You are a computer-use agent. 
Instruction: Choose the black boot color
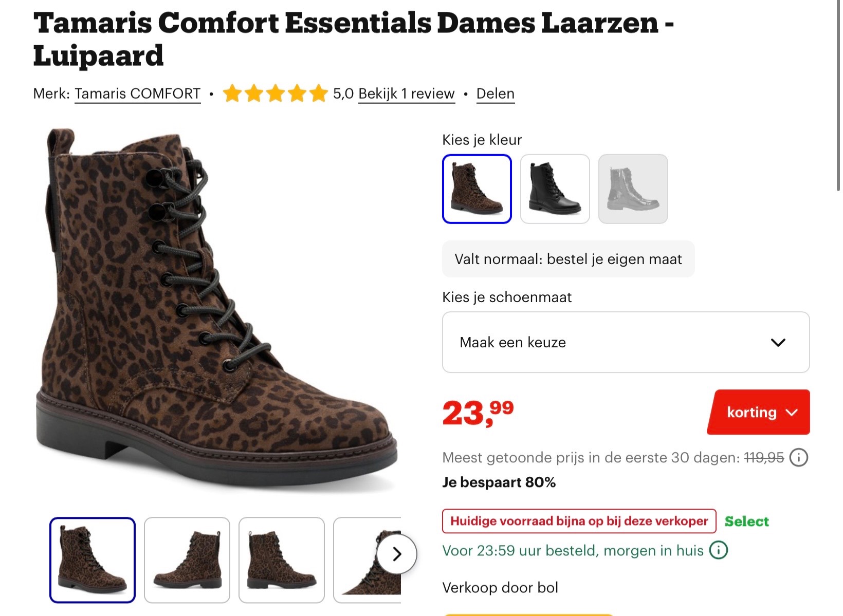[555, 189]
